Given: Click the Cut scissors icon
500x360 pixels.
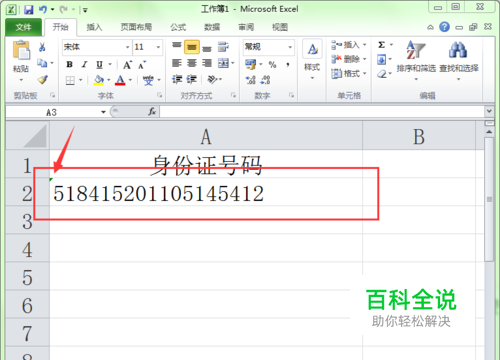Looking at the screenshot, I should click(x=42, y=47).
